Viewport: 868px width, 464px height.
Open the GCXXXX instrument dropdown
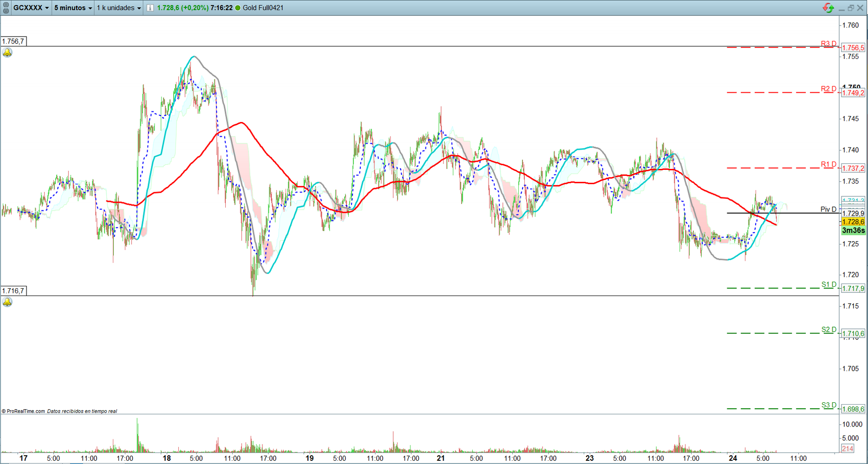[x=31, y=8]
